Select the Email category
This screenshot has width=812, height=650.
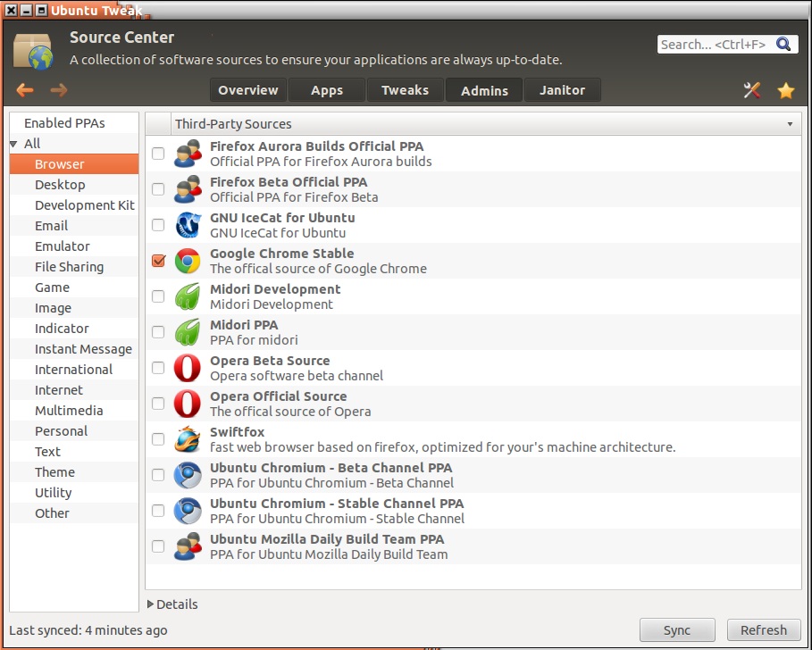[x=74, y=226]
